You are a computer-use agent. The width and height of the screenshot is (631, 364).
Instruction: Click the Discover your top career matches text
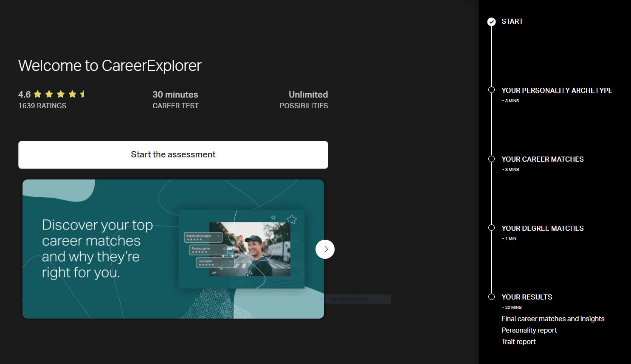click(x=97, y=249)
